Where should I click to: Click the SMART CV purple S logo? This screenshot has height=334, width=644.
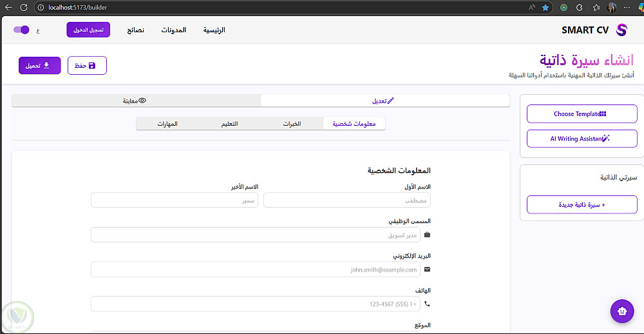pos(622,30)
